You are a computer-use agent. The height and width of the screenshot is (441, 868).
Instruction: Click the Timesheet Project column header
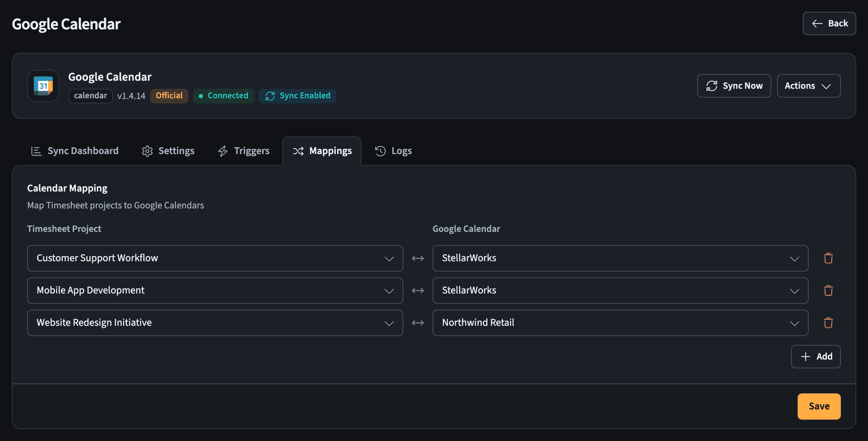pos(64,229)
